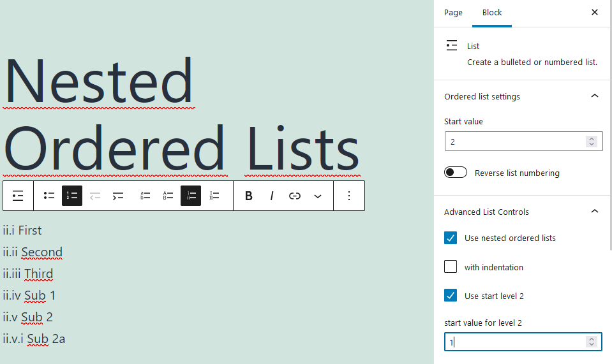Outdent the current list item
The width and height of the screenshot is (612, 364).
95,196
